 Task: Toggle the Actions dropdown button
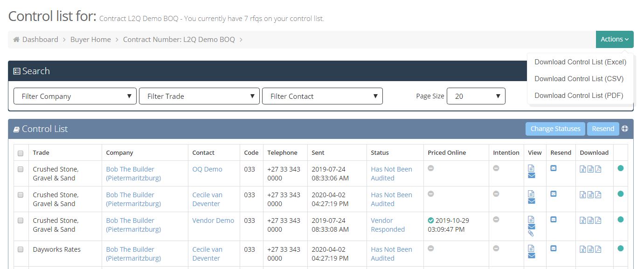coord(615,39)
